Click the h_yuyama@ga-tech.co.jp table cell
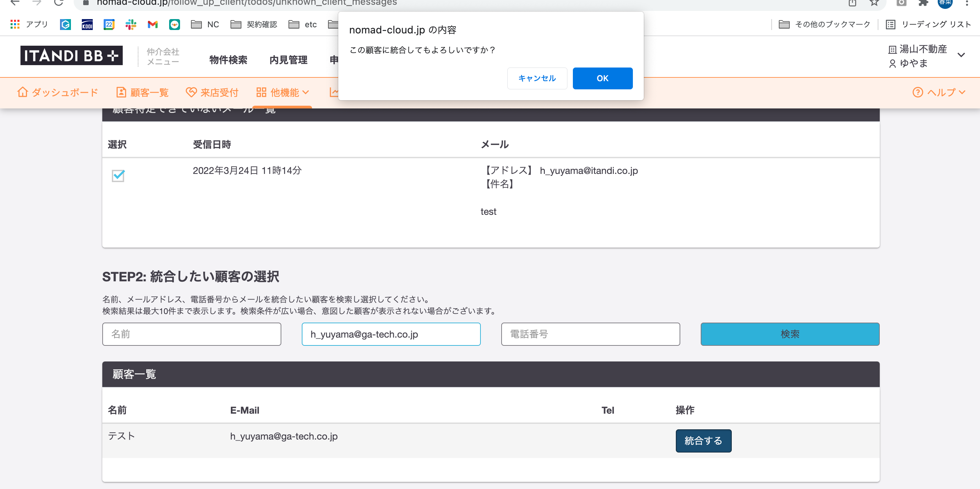Image resolution: width=980 pixels, height=489 pixels. [x=284, y=436]
